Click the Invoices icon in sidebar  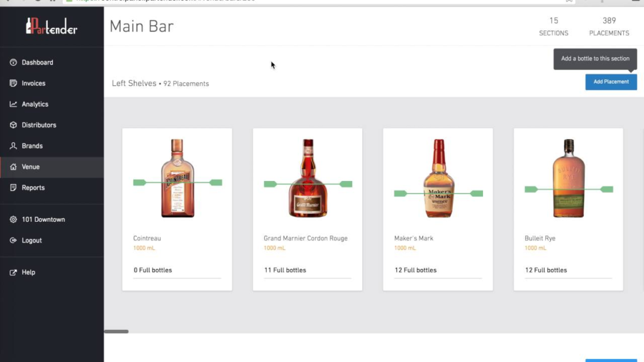point(13,84)
